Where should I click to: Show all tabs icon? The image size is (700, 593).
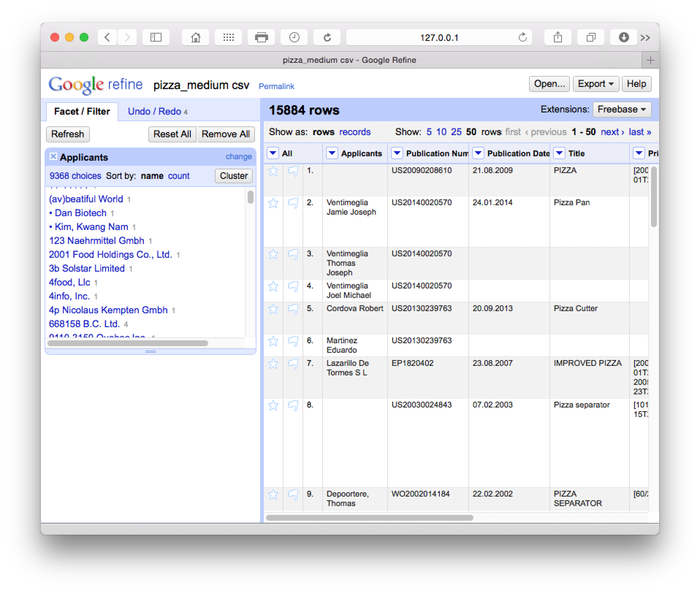(591, 37)
